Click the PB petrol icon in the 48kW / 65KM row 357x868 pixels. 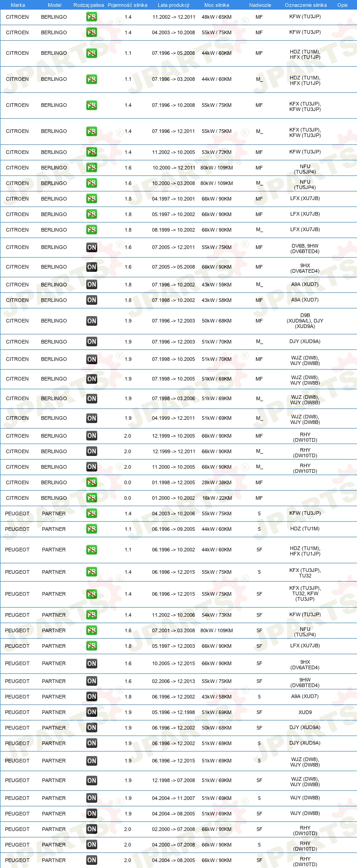point(92,17)
